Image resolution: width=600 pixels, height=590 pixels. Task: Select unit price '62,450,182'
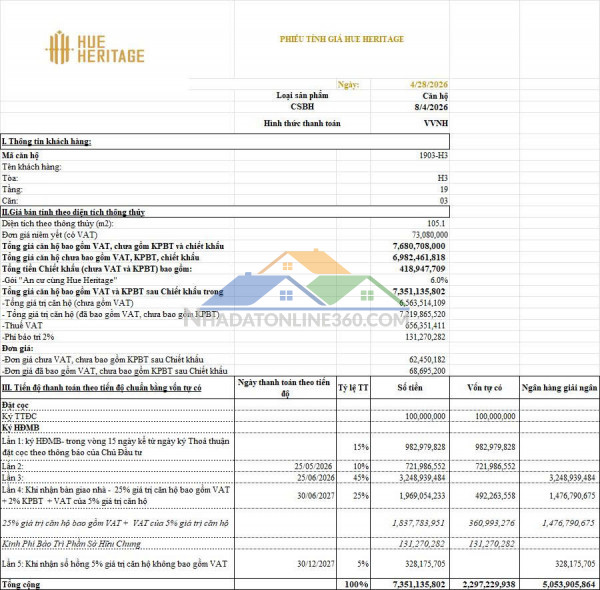point(427,360)
